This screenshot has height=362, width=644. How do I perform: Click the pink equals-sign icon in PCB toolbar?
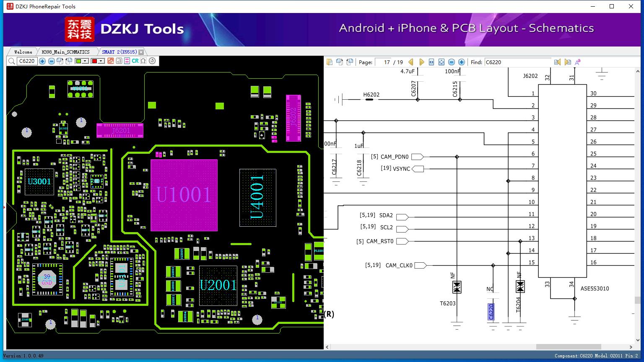pos(127,61)
